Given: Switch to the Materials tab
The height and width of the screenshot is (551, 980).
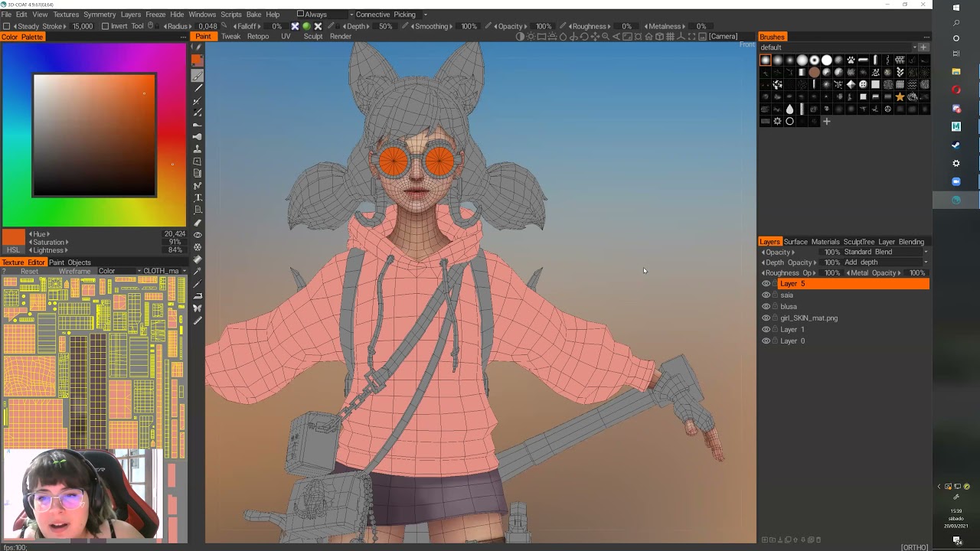Looking at the screenshot, I should (825, 242).
